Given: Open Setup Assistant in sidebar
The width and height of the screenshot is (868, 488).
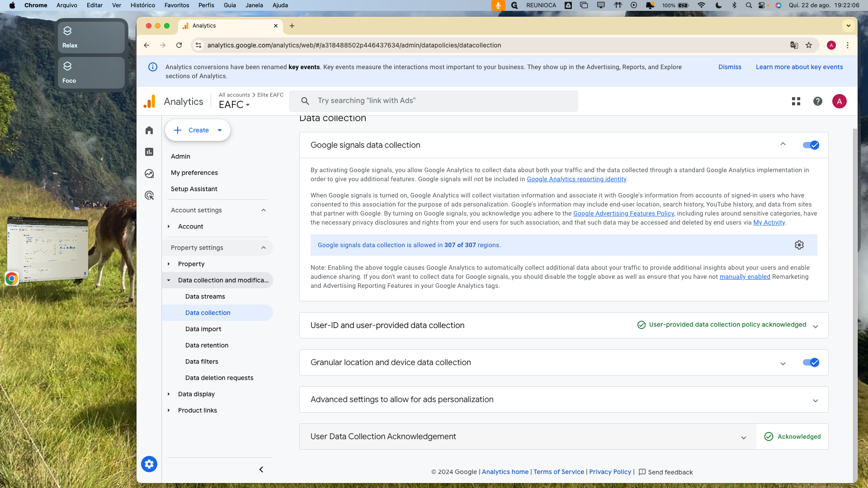Looking at the screenshot, I should tap(194, 189).
